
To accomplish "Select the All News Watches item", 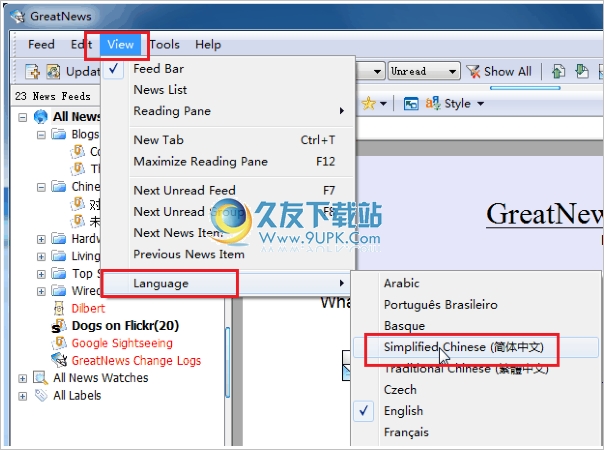I will point(101,378).
